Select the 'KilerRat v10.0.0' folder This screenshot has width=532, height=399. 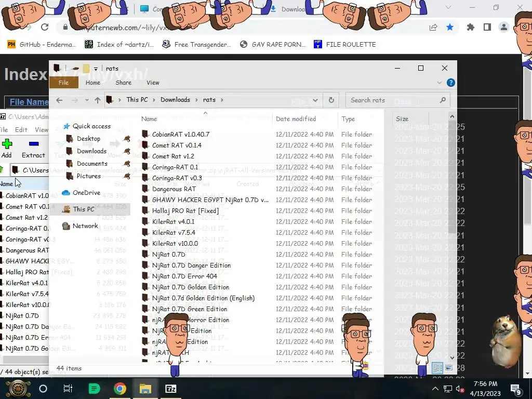coord(175,243)
